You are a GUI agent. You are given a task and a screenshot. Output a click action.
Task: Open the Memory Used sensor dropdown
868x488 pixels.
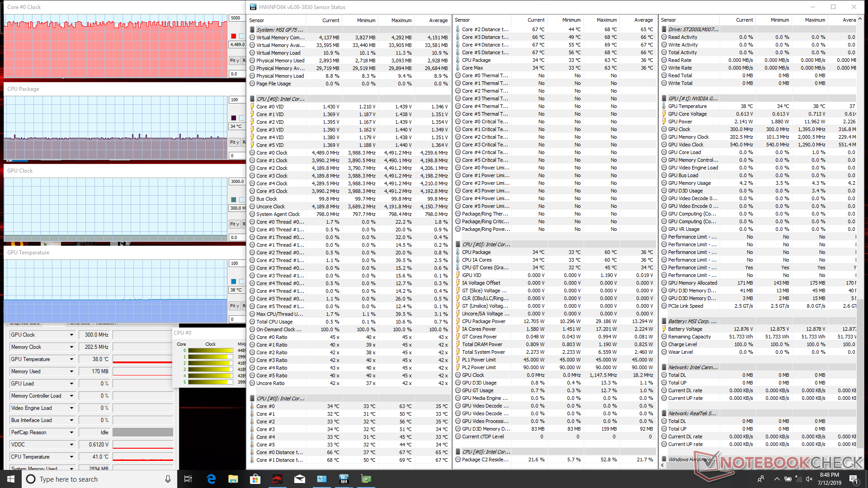[x=71, y=371]
